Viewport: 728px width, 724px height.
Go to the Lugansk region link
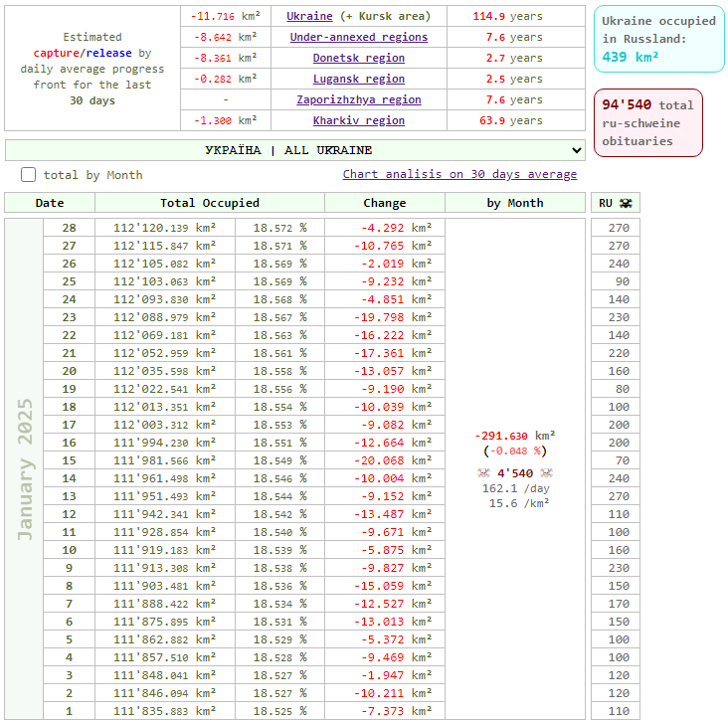[358, 79]
